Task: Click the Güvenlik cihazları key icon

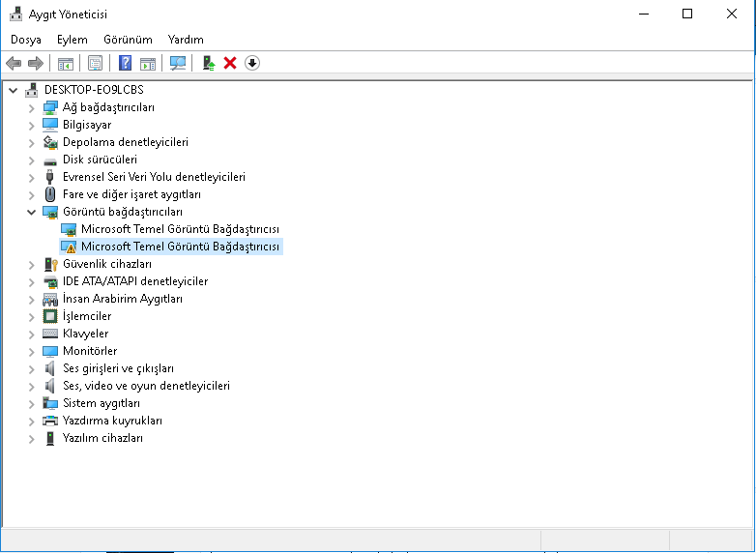Action: tap(50, 264)
